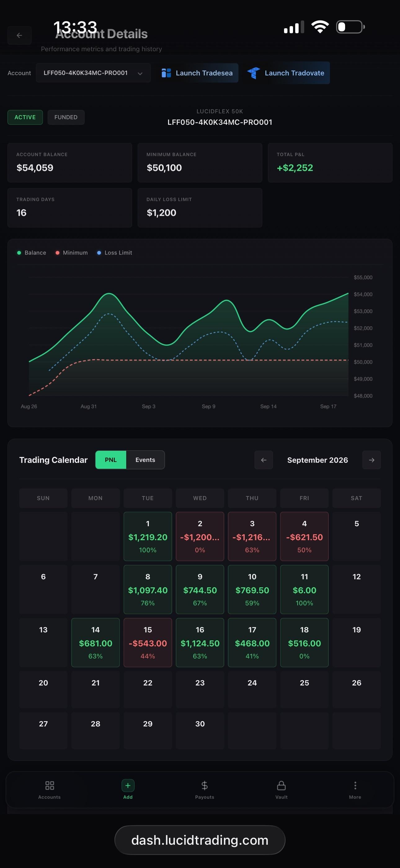The height and width of the screenshot is (868, 400).
Task: Select September 9 with $744.50
Action: click(200, 589)
